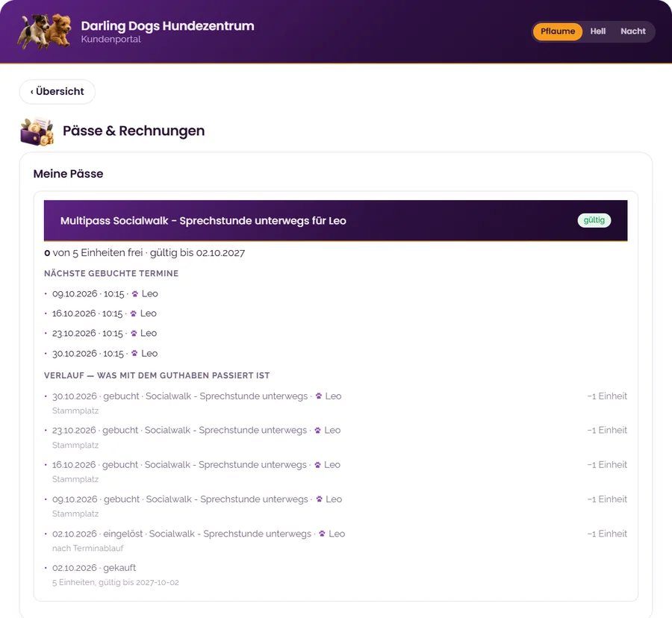672x618 pixels.
Task: Click the Multipass Socialwalk pass title banner
Action: [335, 221]
